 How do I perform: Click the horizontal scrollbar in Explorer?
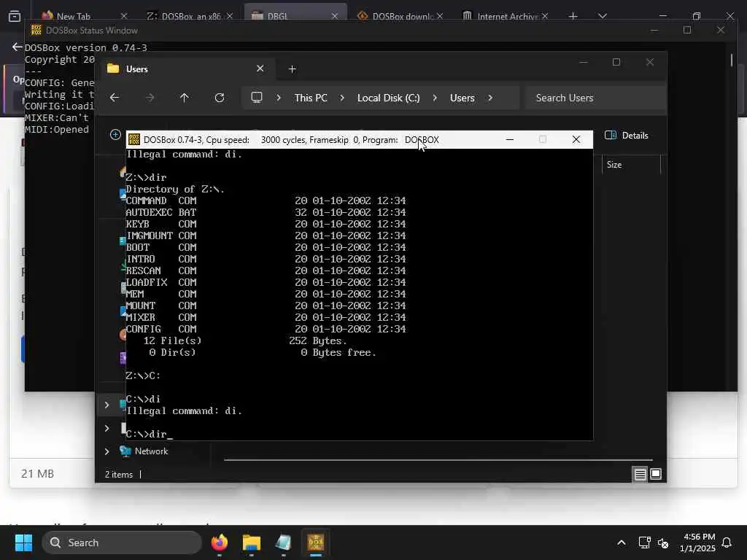coord(438,460)
